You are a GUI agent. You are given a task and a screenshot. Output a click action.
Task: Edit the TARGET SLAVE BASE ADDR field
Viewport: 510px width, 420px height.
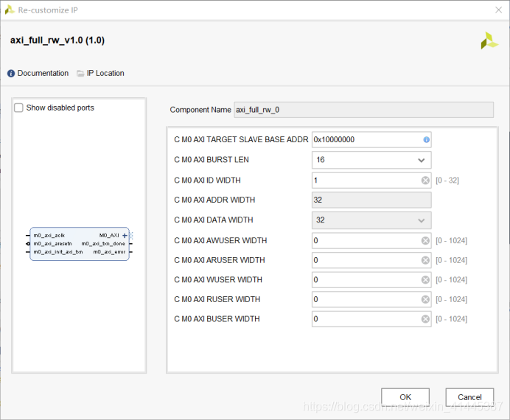coord(371,140)
